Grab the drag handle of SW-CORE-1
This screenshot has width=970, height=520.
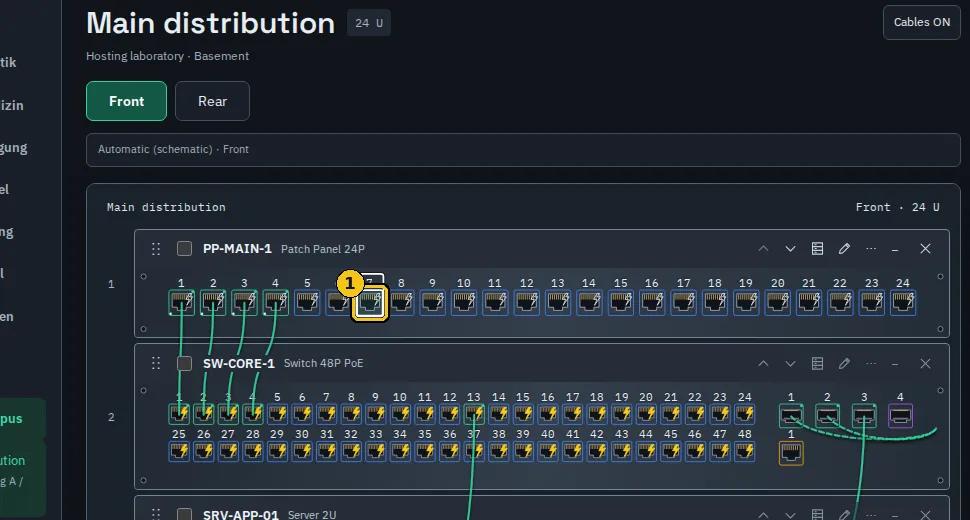click(156, 364)
